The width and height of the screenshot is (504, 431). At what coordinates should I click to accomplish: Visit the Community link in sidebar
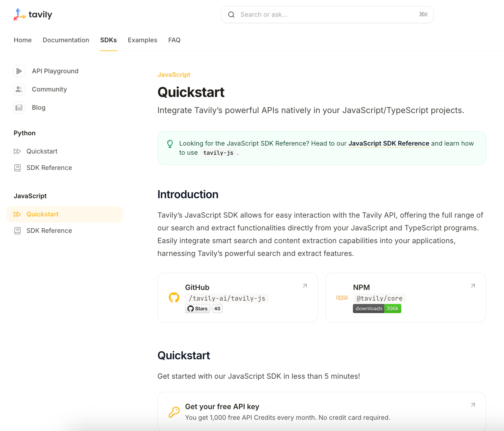click(50, 89)
